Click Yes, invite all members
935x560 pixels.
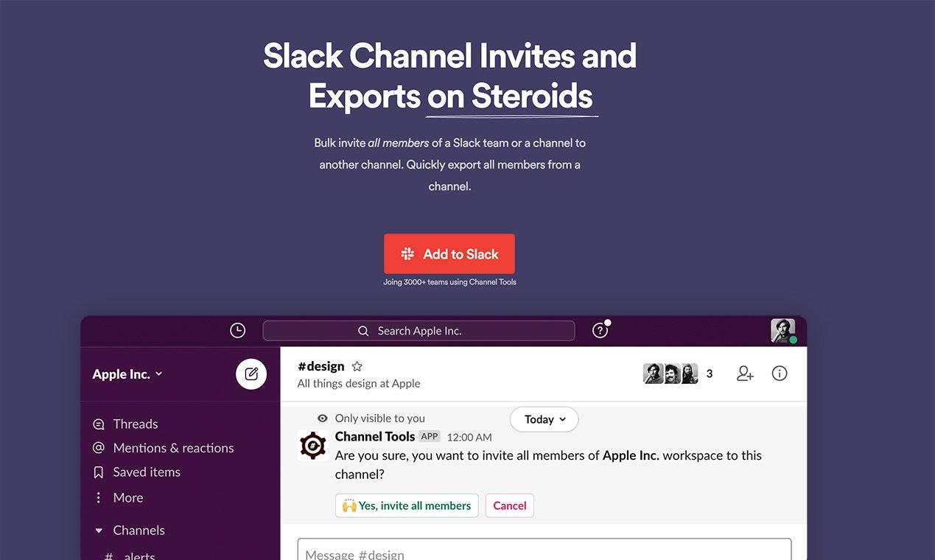coord(407,505)
